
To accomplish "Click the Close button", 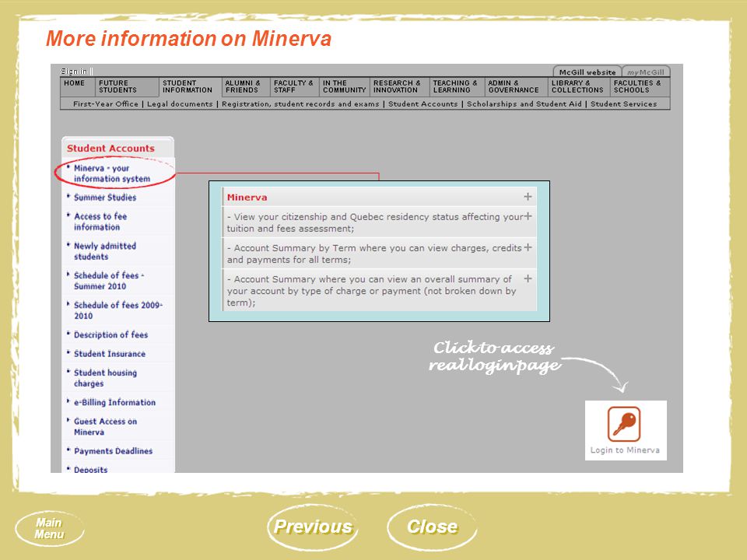I will 432,527.
